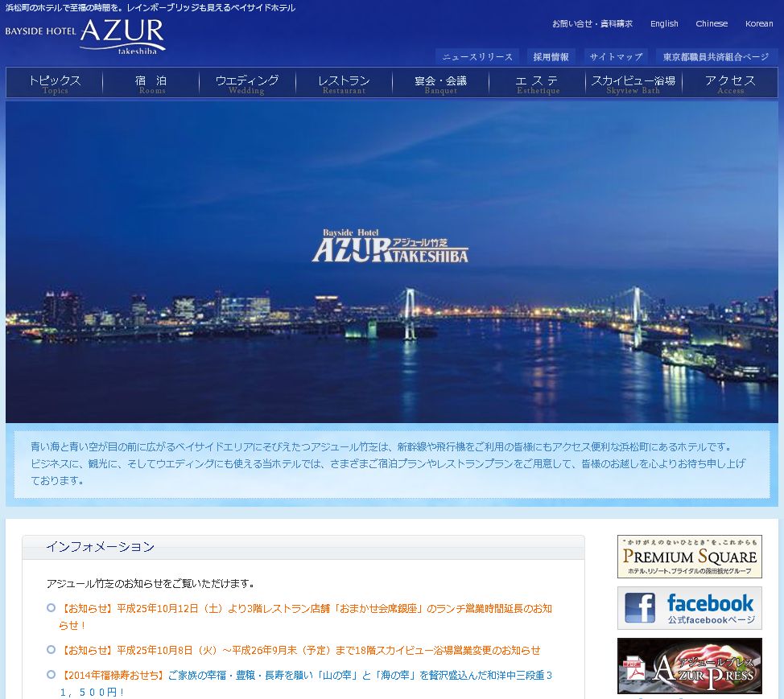
Task: Click the PDF icon on Azur Press banner
Action: pos(633,667)
